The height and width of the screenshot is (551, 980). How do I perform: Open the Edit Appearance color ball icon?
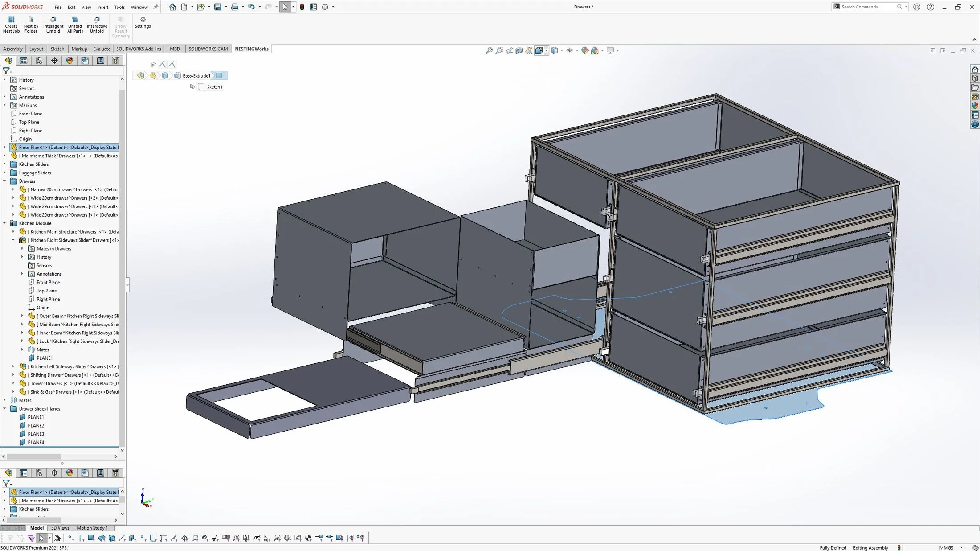click(585, 50)
